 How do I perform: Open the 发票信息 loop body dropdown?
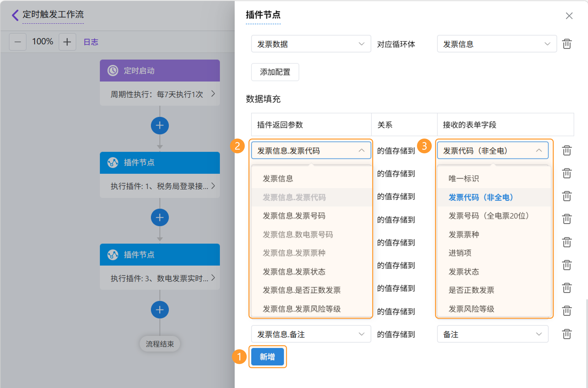[497, 44]
